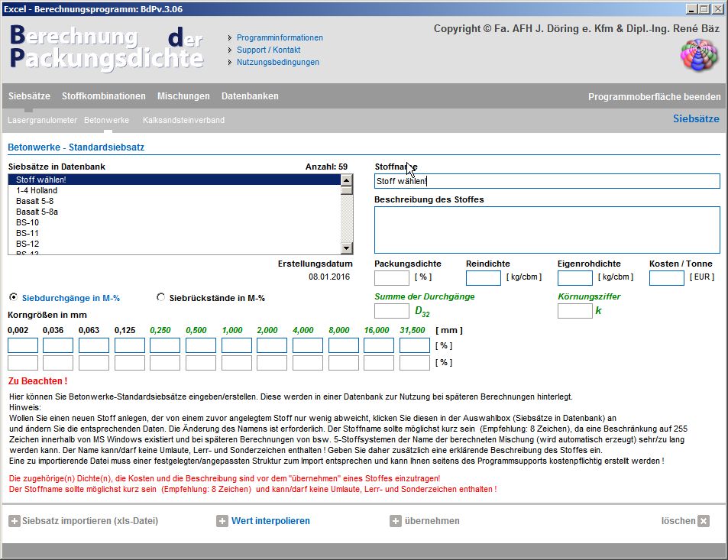The width and height of the screenshot is (728, 560).
Task: Minimize the Berechnungsprogramm window
Action: (x=692, y=9)
